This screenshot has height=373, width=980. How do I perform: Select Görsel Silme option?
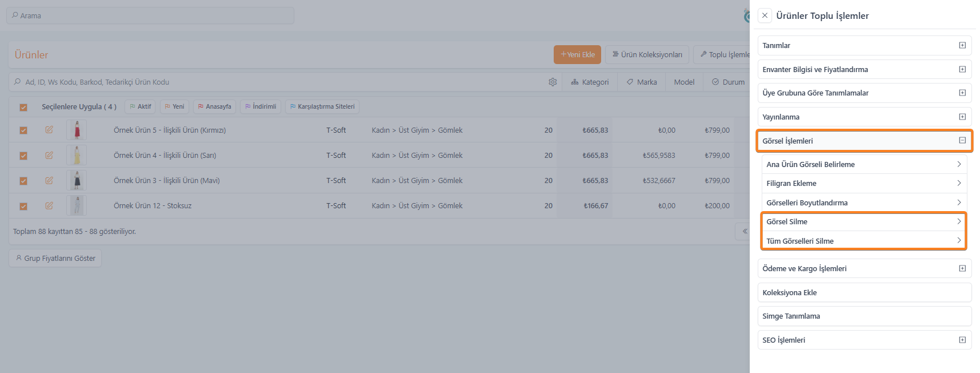[x=863, y=221]
